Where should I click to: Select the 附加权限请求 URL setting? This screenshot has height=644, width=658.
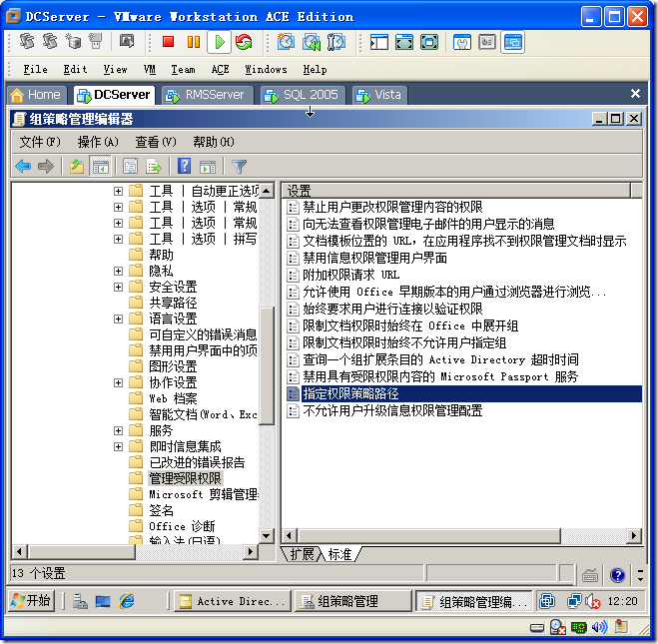(x=350, y=275)
